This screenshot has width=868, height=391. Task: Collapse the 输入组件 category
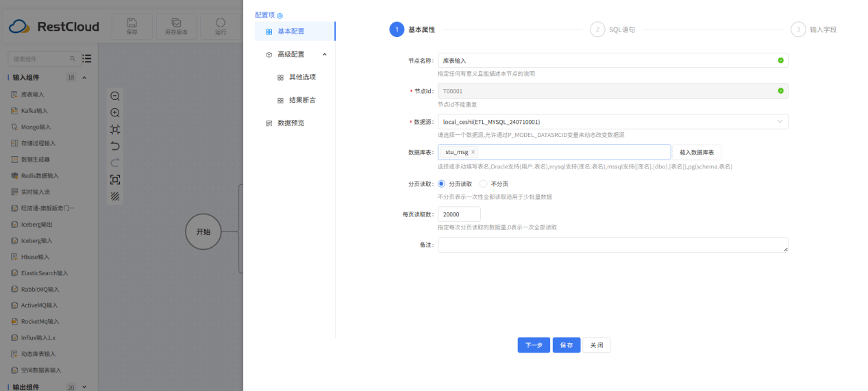84,77
